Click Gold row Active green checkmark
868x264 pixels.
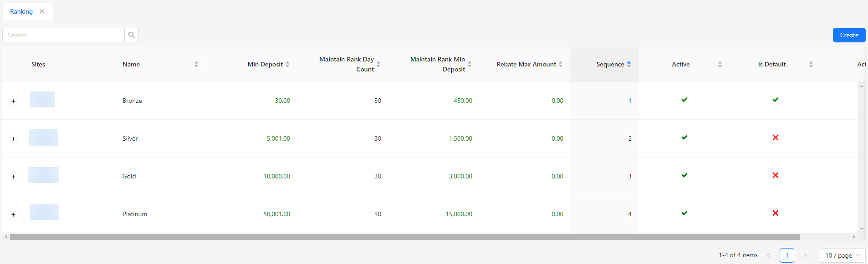pyautogui.click(x=684, y=176)
